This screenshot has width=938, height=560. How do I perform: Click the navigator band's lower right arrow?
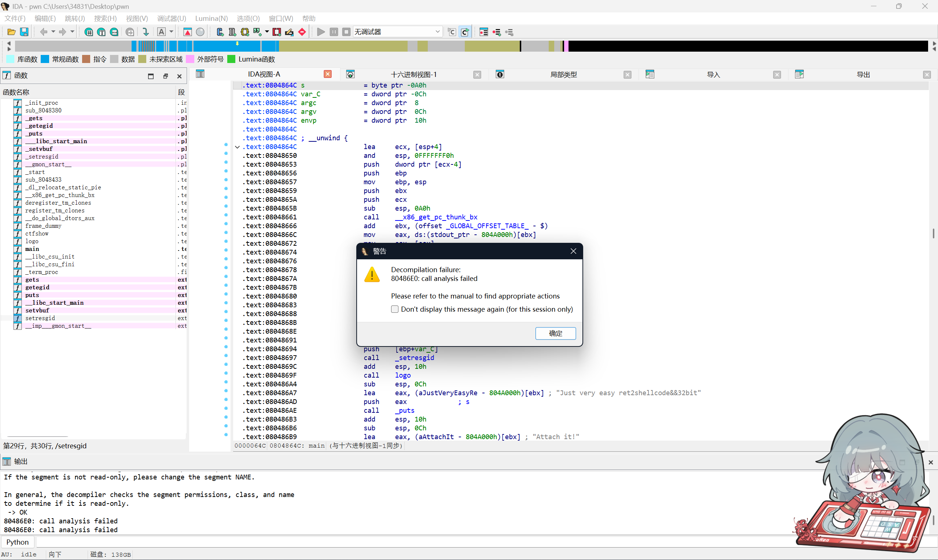(934, 49)
